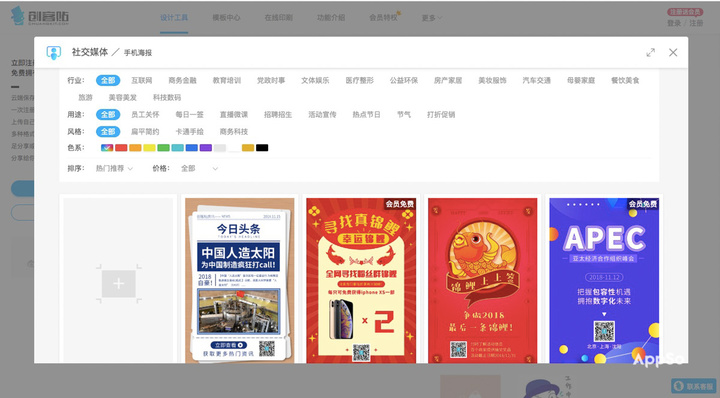
Task: Filter by 扁平简约 style
Action: point(145,131)
